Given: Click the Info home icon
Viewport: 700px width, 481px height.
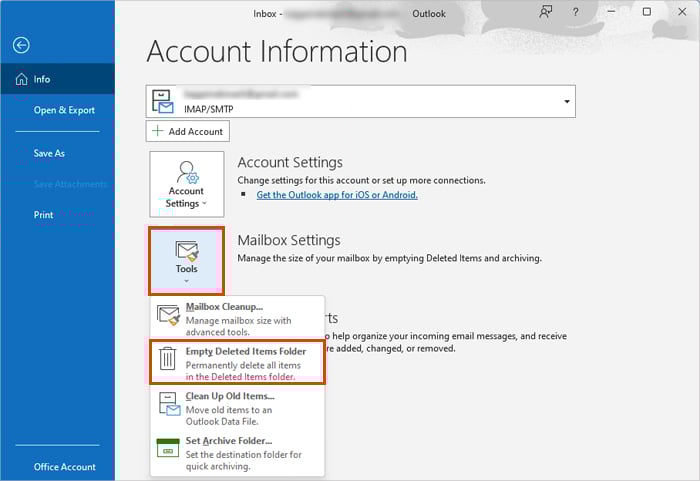Looking at the screenshot, I should (x=21, y=79).
